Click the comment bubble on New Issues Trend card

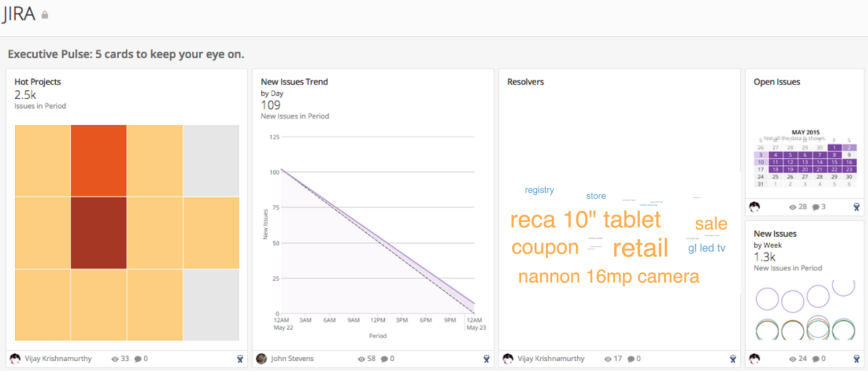pos(385,359)
